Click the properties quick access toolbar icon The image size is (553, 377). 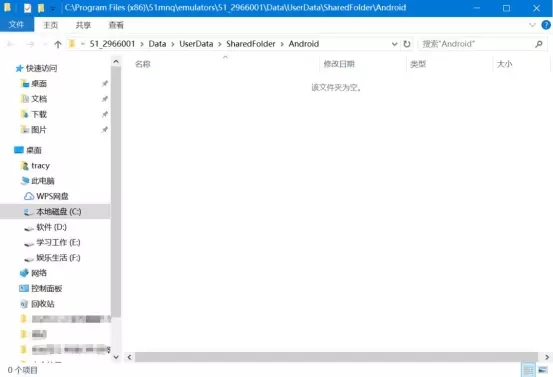tap(28, 8)
